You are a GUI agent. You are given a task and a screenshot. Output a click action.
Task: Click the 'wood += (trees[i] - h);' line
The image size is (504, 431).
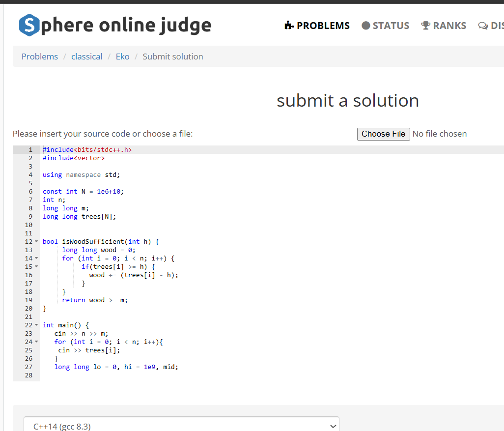tap(134, 275)
